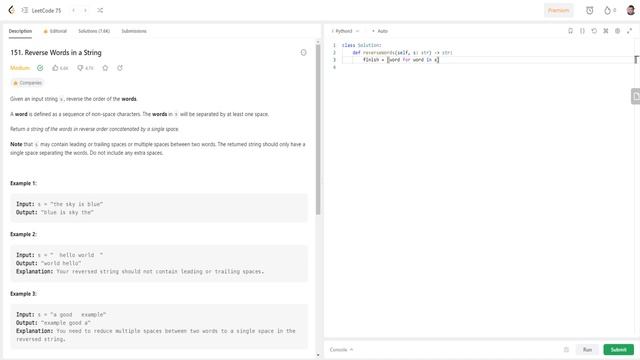Click the Run button
The image size is (640, 360).
[x=587, y=350]
